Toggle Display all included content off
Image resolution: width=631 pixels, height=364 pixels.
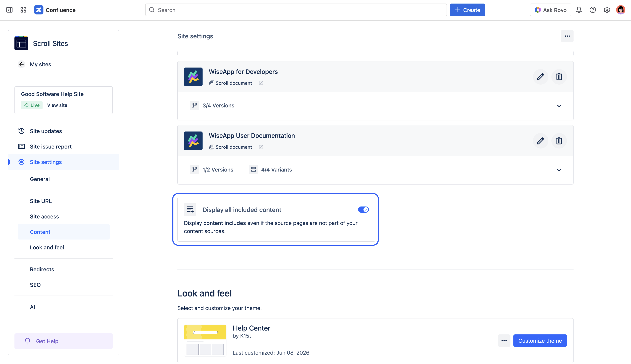[x=363, y=210]
